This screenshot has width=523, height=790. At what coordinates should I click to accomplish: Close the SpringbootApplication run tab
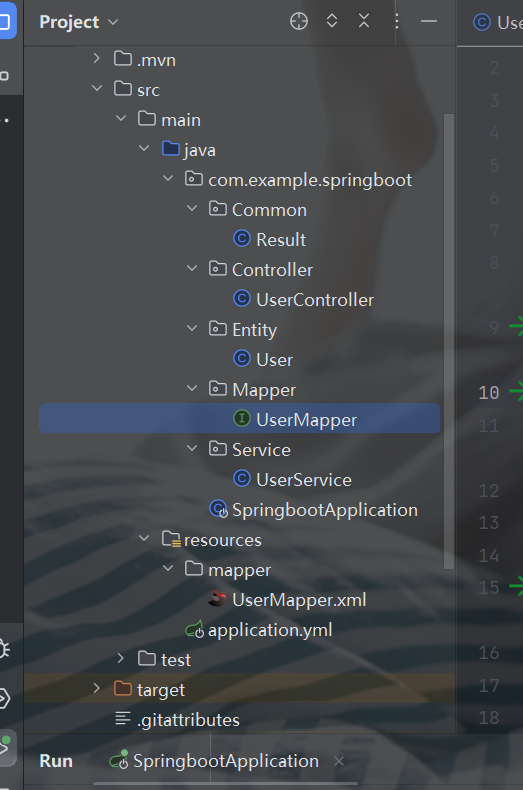(x=339, y=761)
